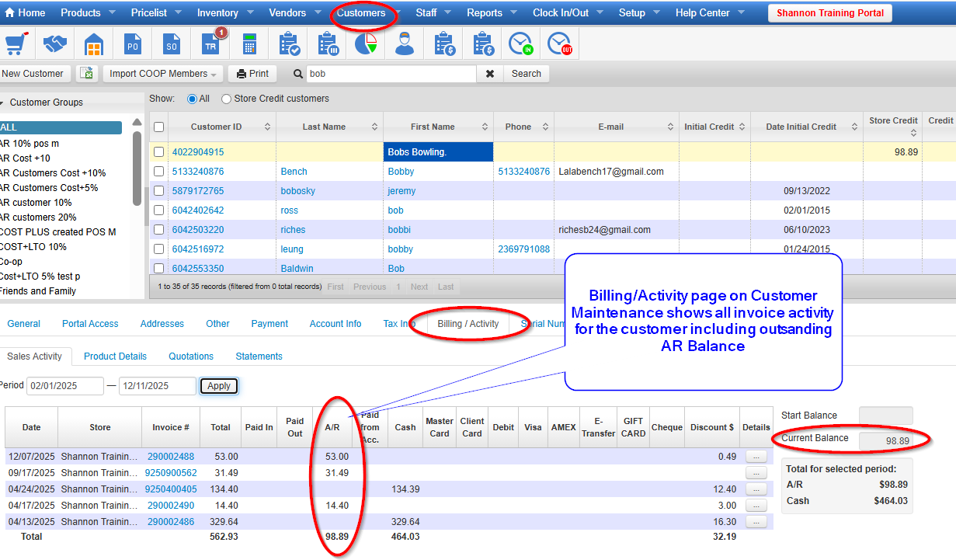Expand the Staff menu arrow
The image size is (956, 560).
tap(447, 13)
